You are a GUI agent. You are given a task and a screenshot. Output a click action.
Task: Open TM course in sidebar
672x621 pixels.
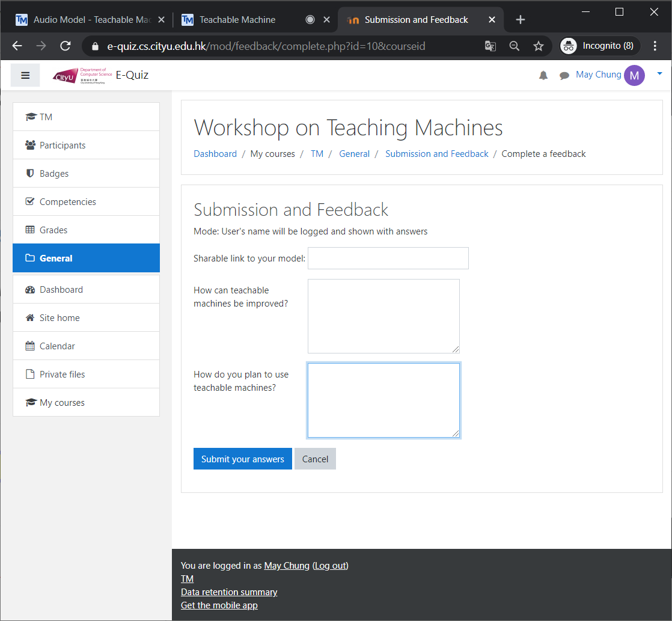[86, 117]
